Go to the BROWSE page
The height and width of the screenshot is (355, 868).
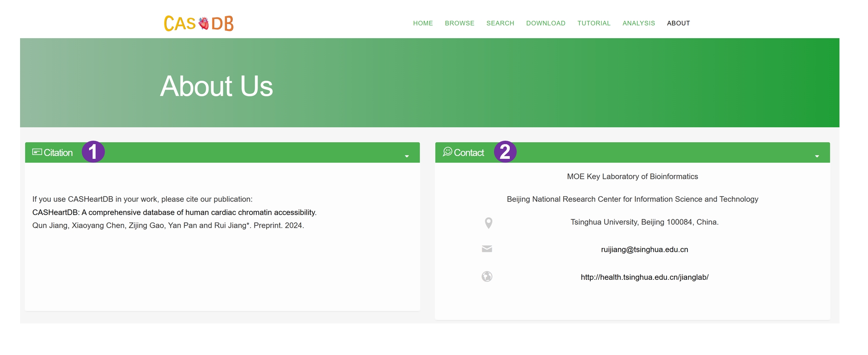click(459, 23)
